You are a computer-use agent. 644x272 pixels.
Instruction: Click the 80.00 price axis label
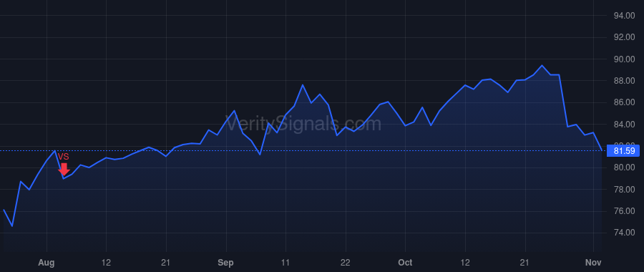[624, 167]
